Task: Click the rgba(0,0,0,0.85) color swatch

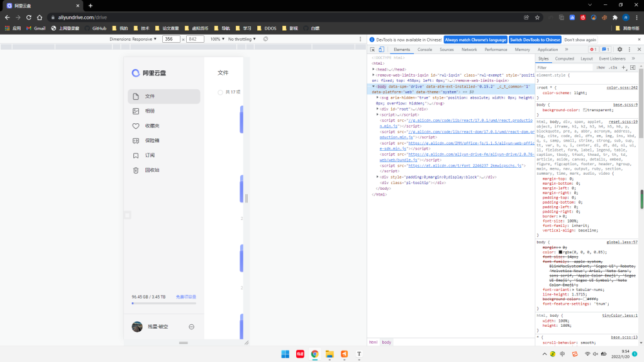Action: 560,252
